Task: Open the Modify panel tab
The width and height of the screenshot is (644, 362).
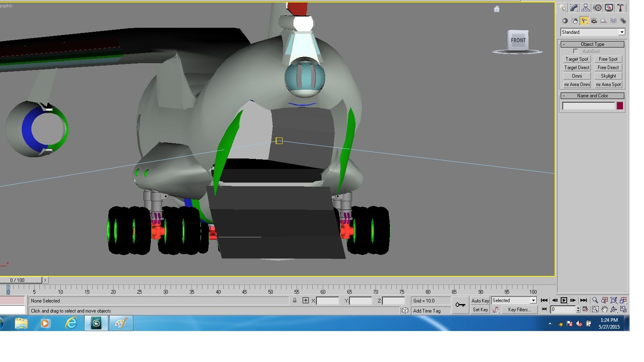Action: click(574, 8)
